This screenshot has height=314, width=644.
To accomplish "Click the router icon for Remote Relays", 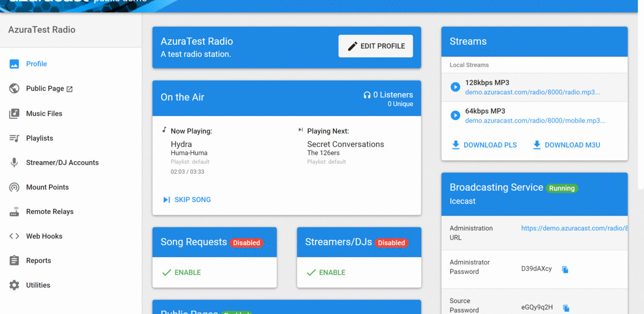I will click(14, 212).
